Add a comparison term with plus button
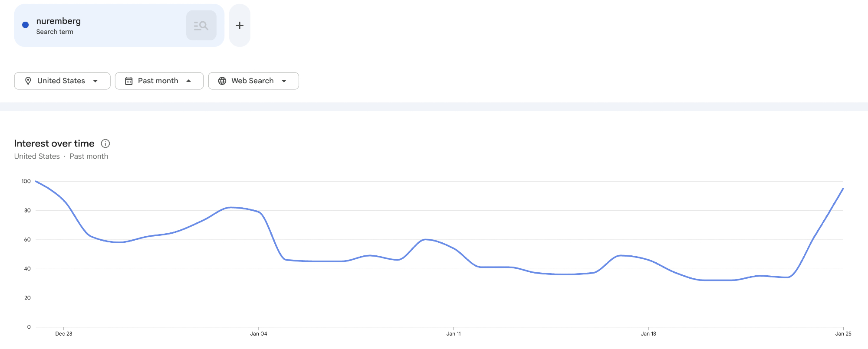 pyautogui.click(x=240, y=26)
